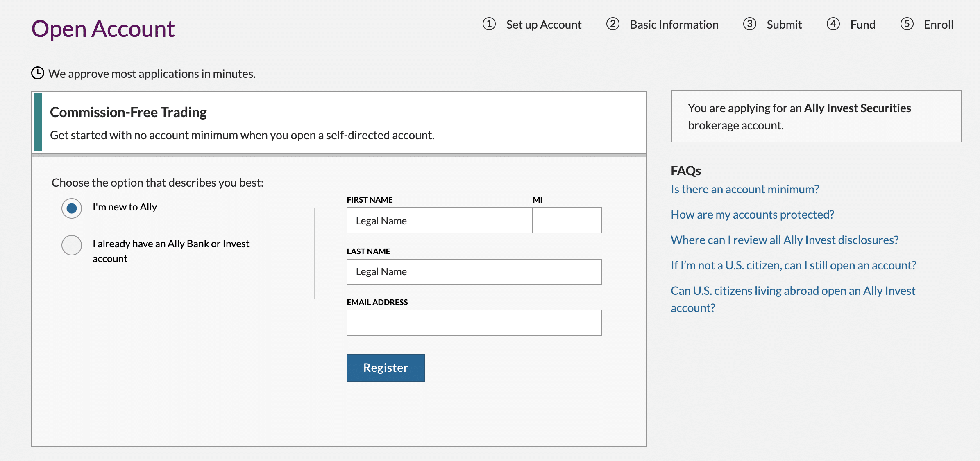Focus the Last Name input field
Viewport: 980px width, 461px height.
coord(474,272)
